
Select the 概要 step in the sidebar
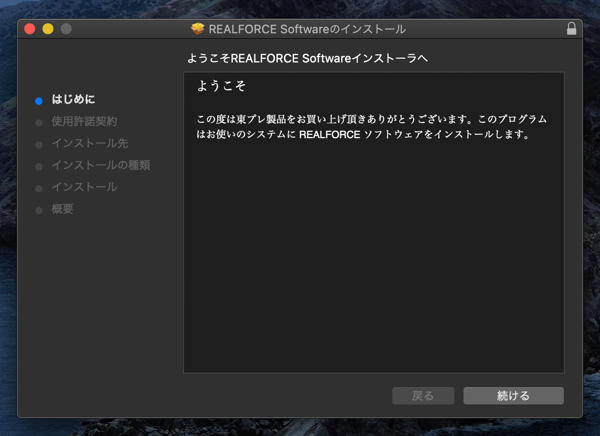click(x=62, y=209)
